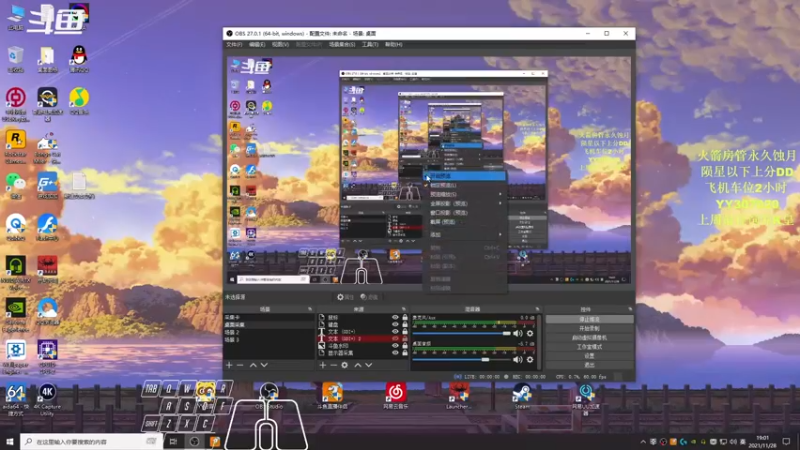The image size is (800, 450).
Task: Click the 停止推流 button
Action: click(589, 319)
